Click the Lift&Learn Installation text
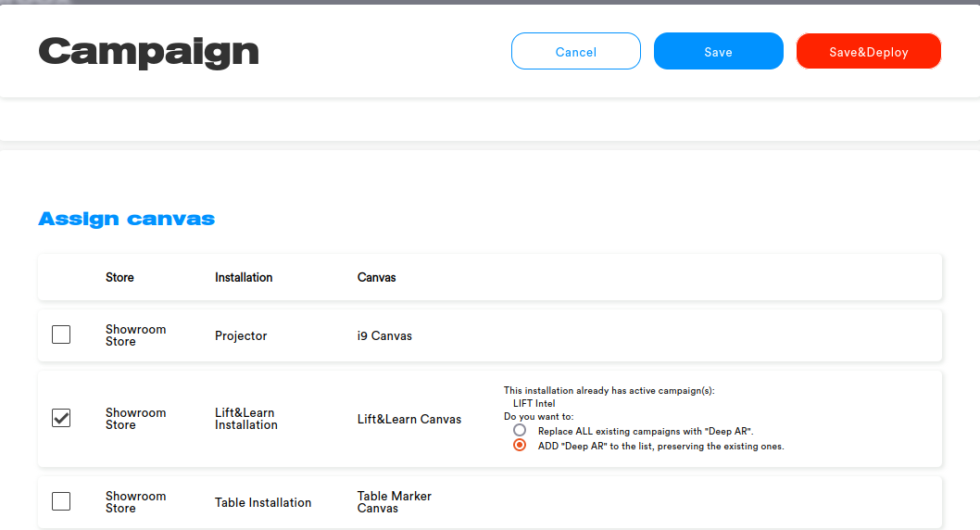The image size is (980, 530). pos(246,419)
